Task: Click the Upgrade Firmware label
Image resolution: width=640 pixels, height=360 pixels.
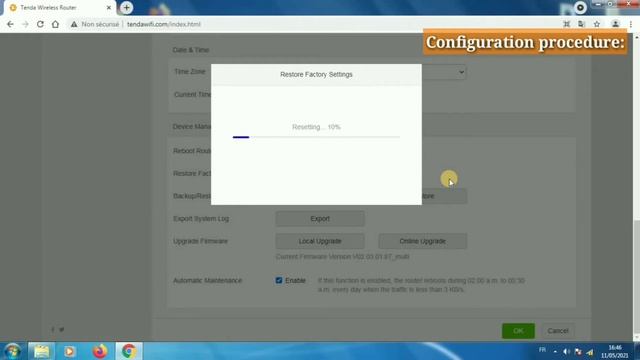Action: point(200,241)
